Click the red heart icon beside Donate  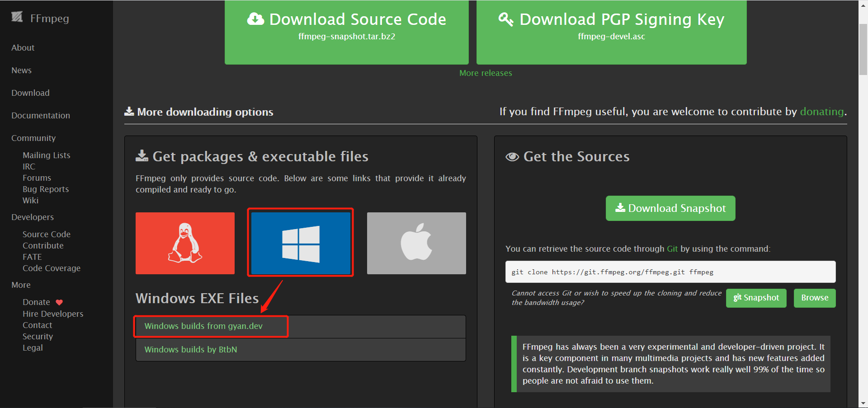[x=59, y=302]
